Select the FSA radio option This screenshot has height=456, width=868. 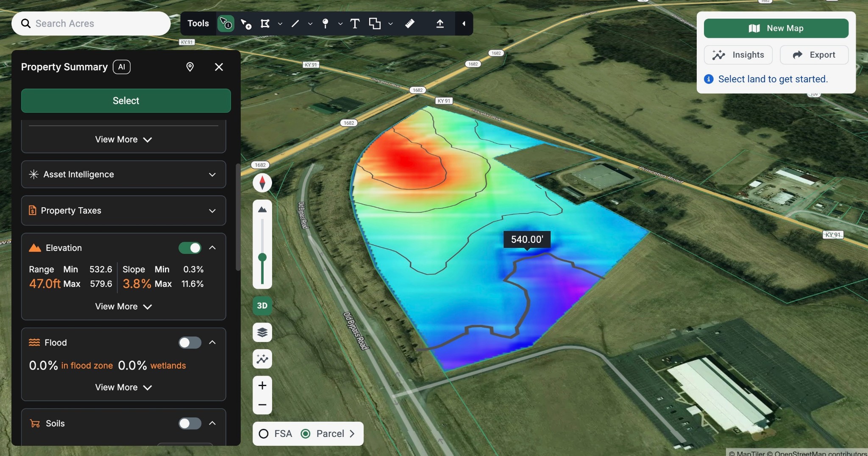point(264,434)
